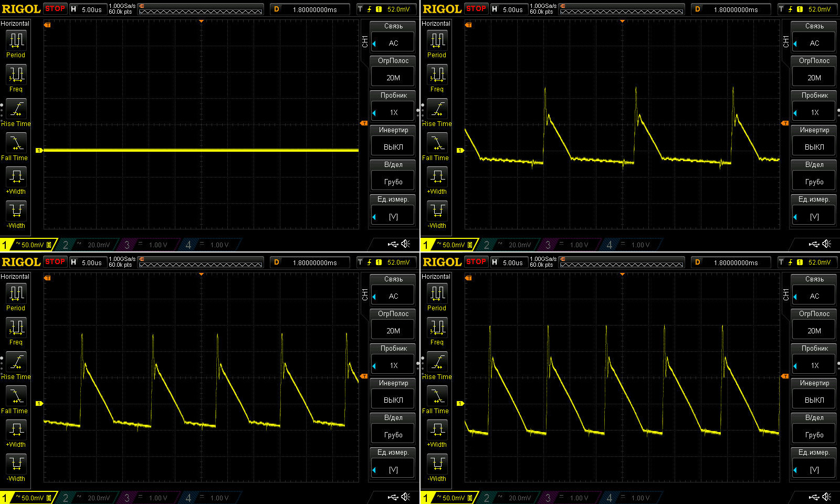This screenshot has height=504, width=840.
Task: Open Пробник 1X probe ratio in top-left scope
Action: (393, 112)
